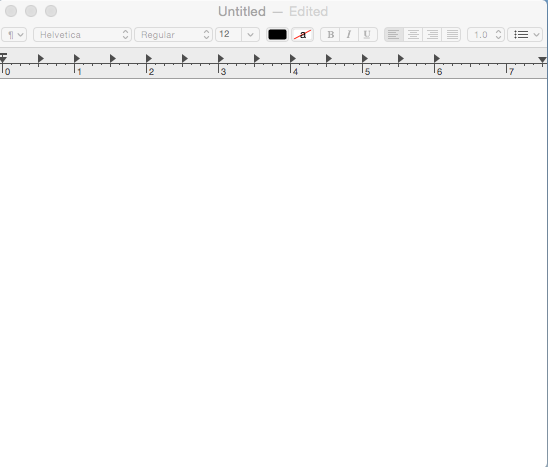Toggle italic formatting
Image resolution: width=548 pixels, height=467 pixels.
[x=349, y=35]
